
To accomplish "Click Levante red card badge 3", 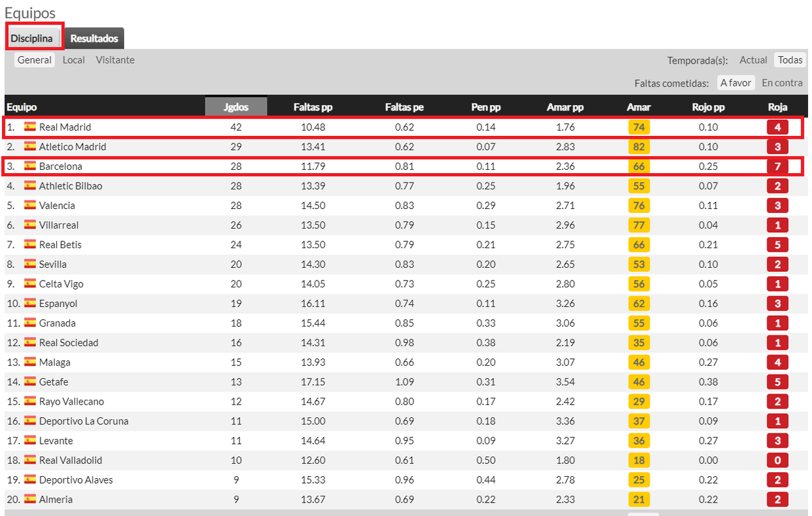I will coord(777,441).
